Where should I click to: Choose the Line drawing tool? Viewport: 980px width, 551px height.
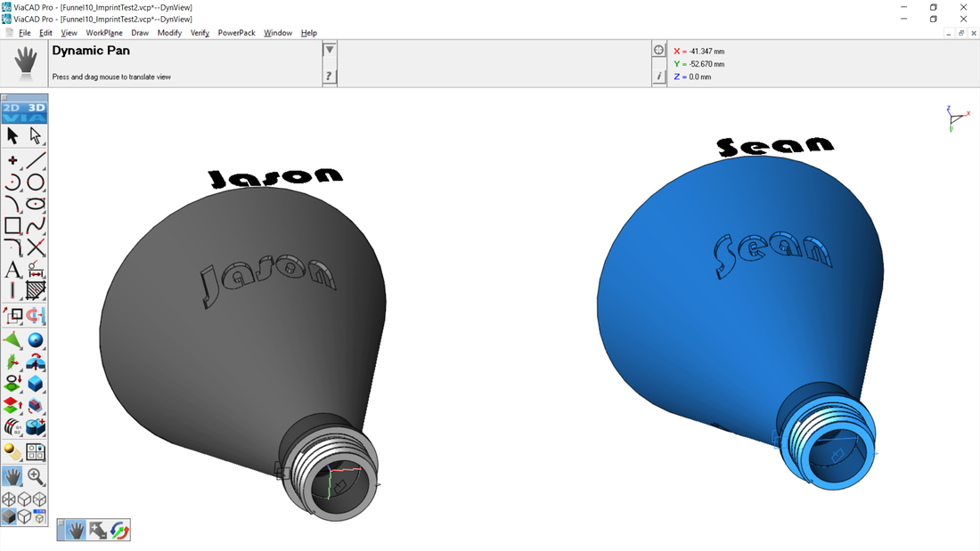pyautogui.click(x=36, y=161)
